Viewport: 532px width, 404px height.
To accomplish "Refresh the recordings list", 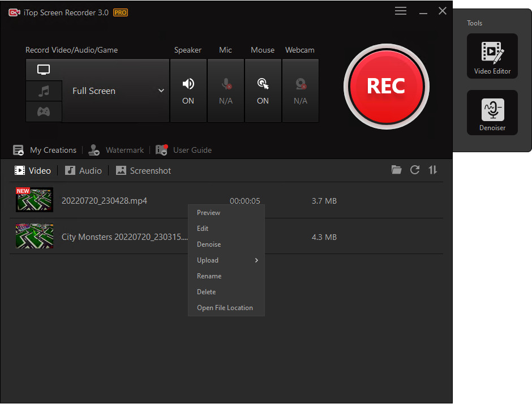I will coord(414,170).
